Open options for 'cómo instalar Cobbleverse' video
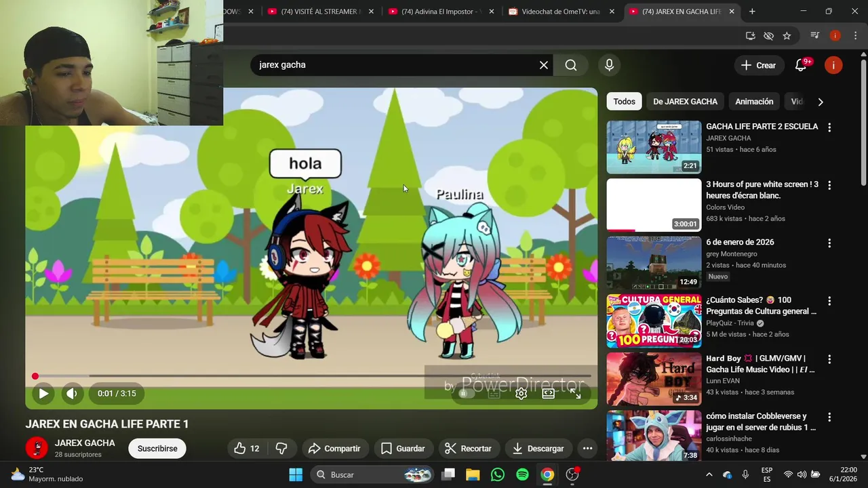The height and width of the screenshot is (488, 868). [829, 417]
